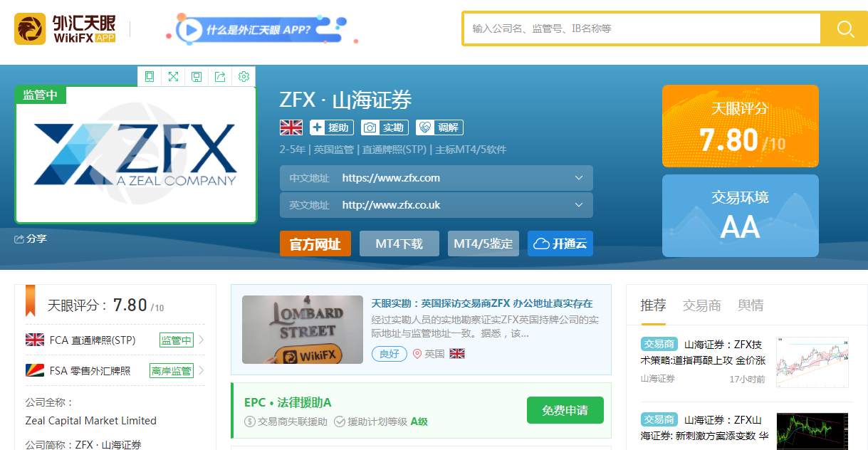This screenshot has width=868, height=450.
Task: Switch to the 舆情 tab
Action: click(x=751, y=305)
